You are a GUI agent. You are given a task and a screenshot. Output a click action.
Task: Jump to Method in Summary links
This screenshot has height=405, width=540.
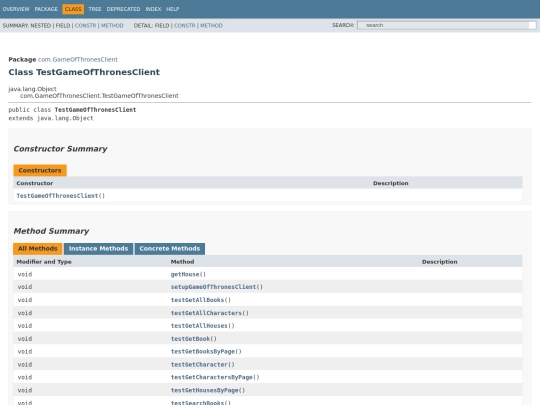click(x=112, y=25)
